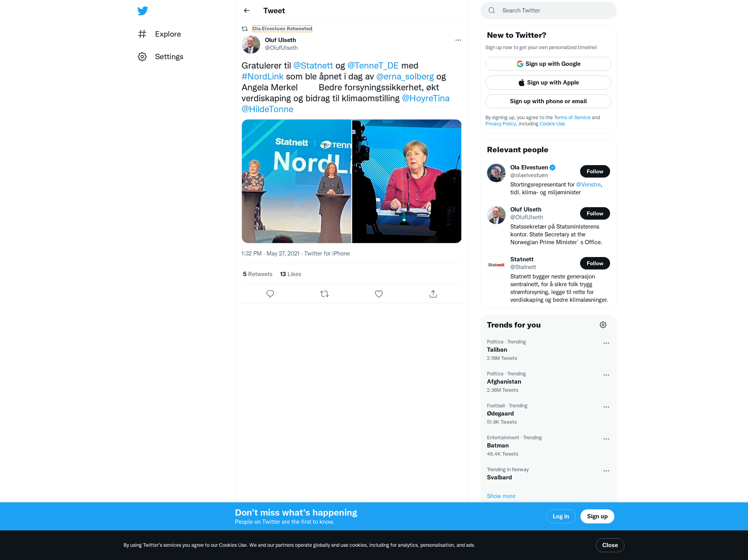
Task: Open the Explore hashtag menu item
Action: click(x=160, y=34)
